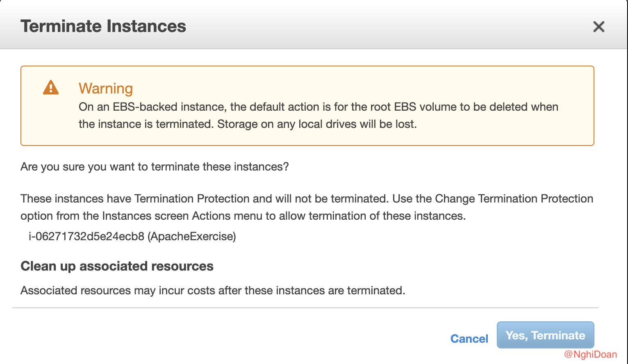Click the ApacheExercise instance name
The height and width of the screenshot is (364, 628).
(191, 237)
